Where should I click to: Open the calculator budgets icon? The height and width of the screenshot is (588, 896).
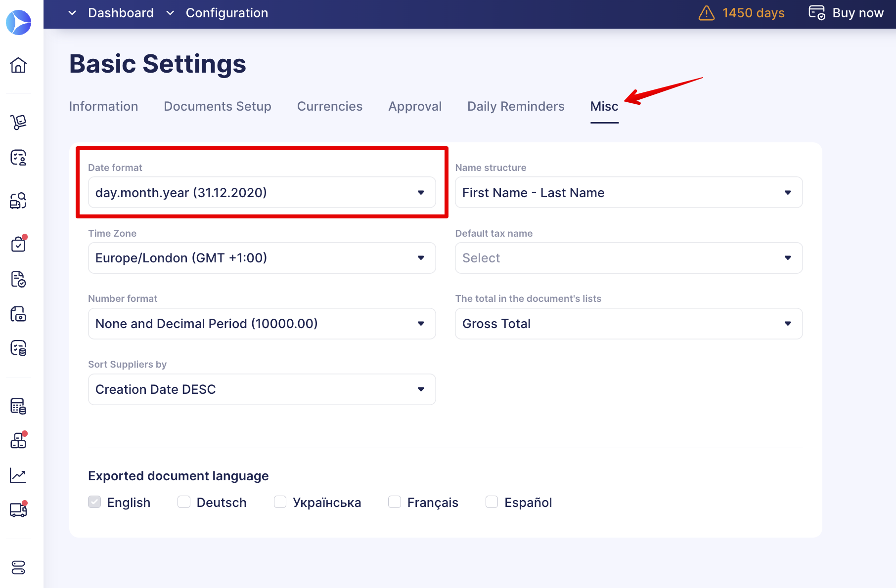18,406
